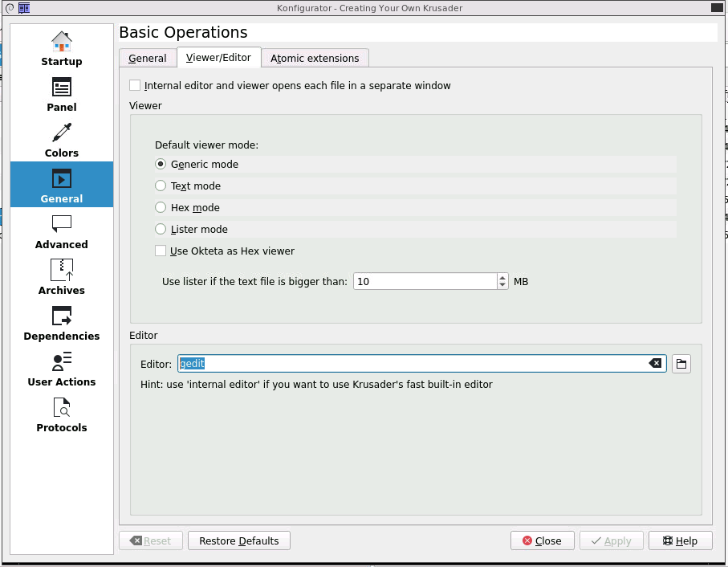Open the Colors settings page
Screen dimensions: 728x567
61,139
